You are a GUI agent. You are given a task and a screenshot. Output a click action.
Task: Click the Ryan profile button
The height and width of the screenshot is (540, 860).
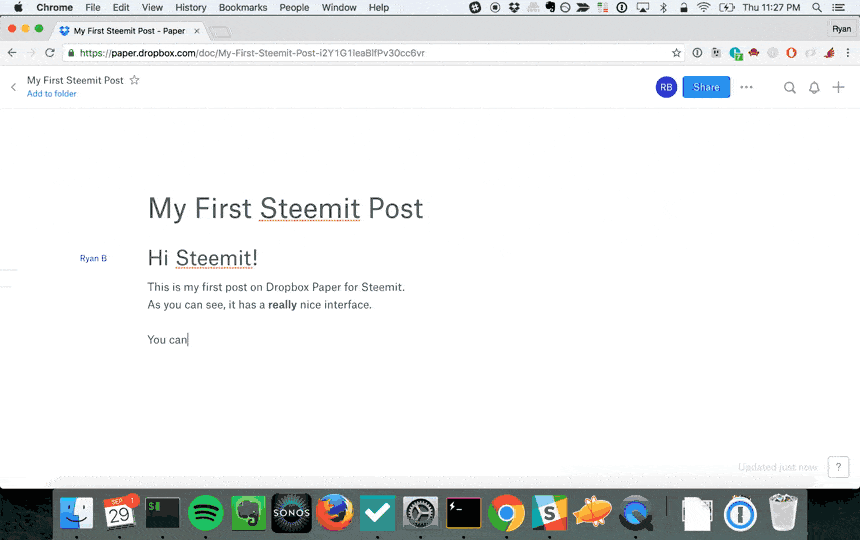click(841, 29)
